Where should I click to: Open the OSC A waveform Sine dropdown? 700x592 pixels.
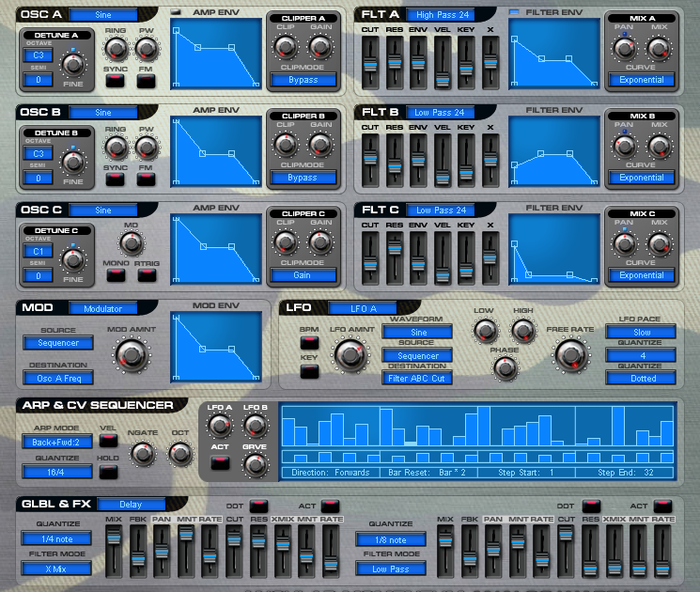tap(103, 15)
